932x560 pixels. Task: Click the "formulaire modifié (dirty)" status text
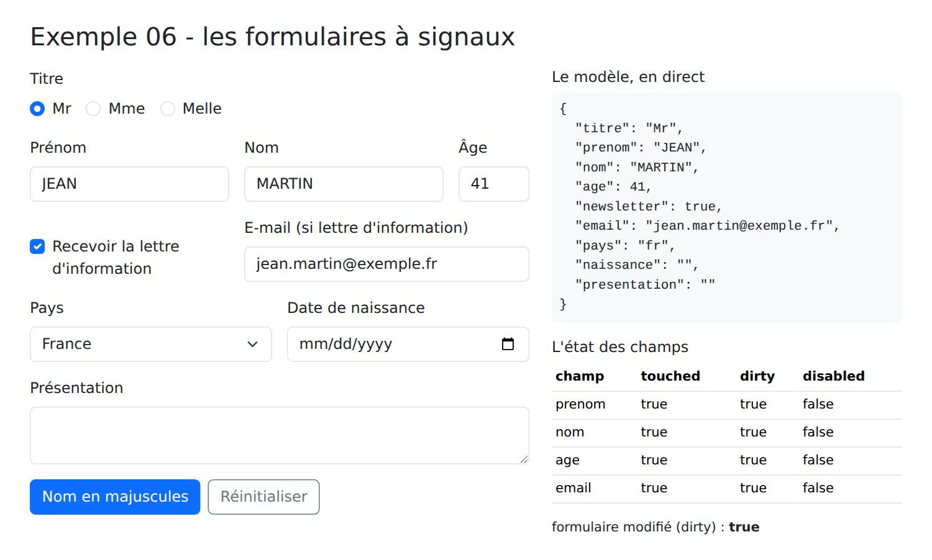pos(656,527)
